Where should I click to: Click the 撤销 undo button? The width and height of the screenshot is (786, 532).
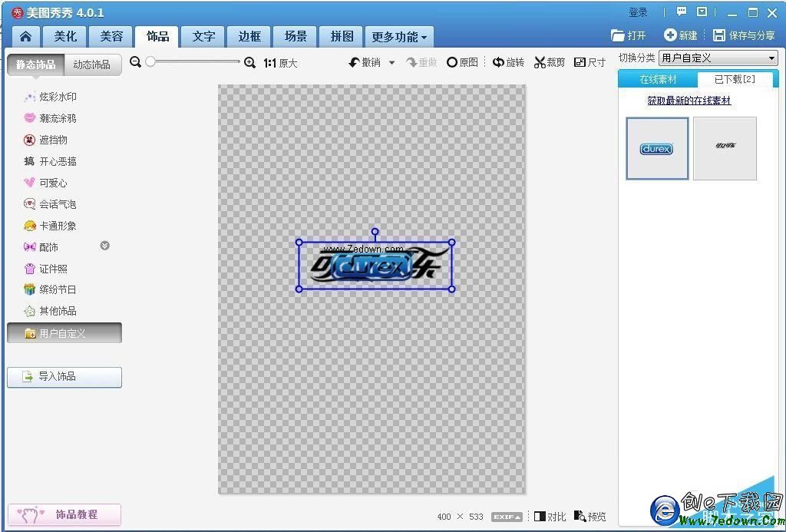365,62
